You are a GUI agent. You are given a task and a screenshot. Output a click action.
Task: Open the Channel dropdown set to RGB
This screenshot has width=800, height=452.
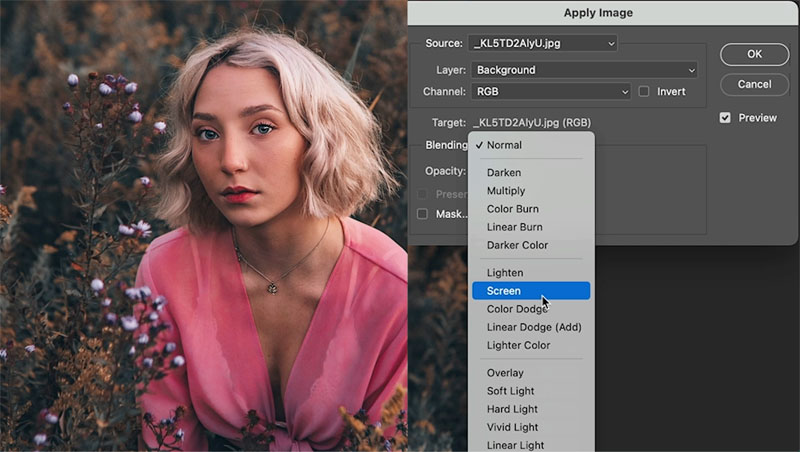click(x=551, y=92)
